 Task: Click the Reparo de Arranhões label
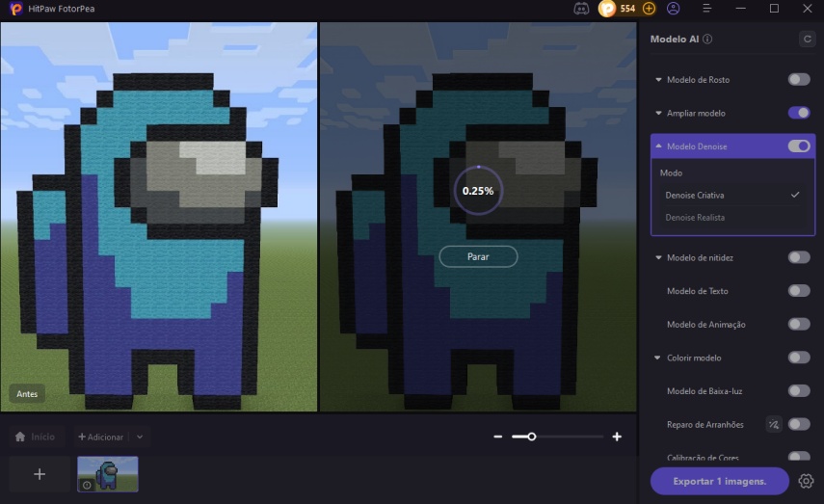[705, 425]
